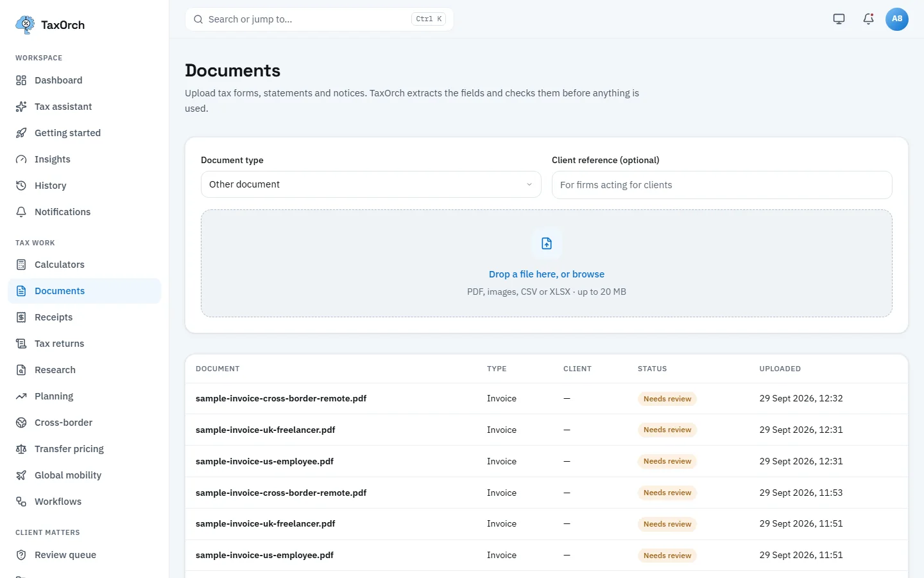Go to the Documents menu item
This screenshot has height=578, width=924.
(x=85, y=291)
